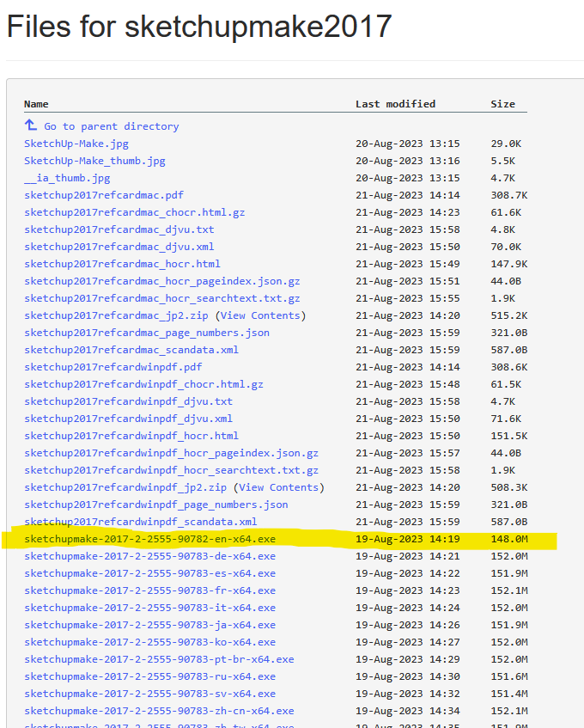
Task: Open SketchUp-Make_thumb.jpg link
Action: [x=94, y=161]
